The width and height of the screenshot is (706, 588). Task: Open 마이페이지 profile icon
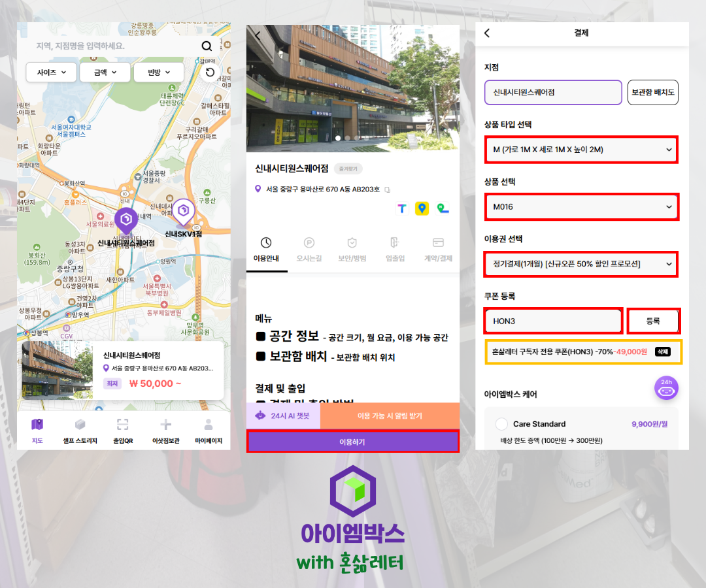(x=209, y=424)
